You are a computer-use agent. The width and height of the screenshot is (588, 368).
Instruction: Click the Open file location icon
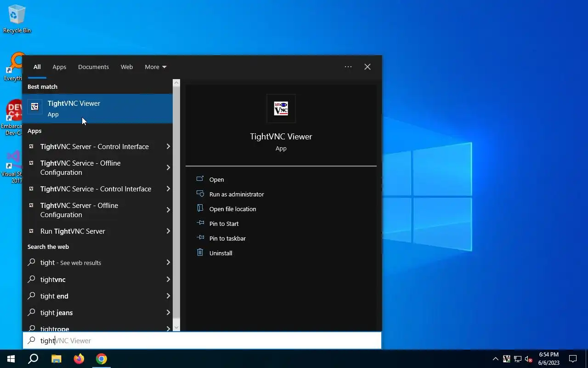[x=200, y=208]
